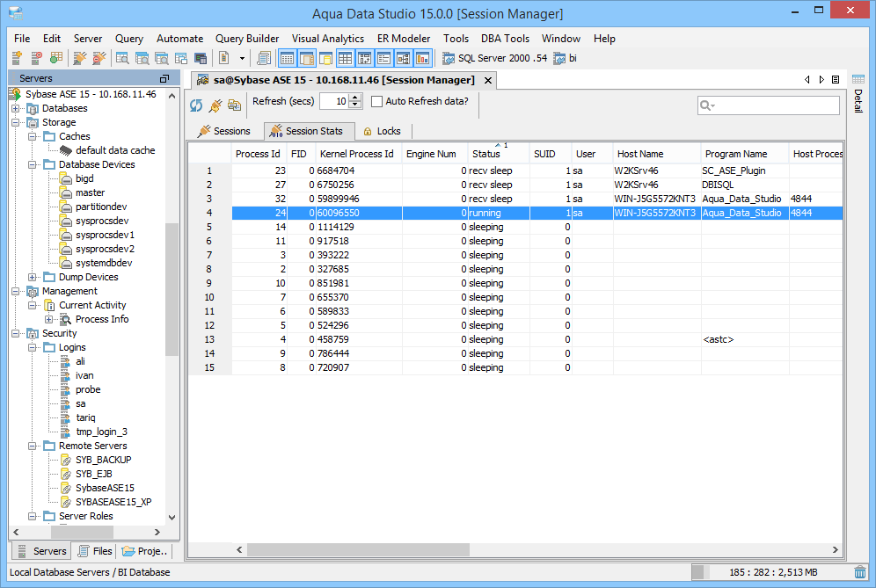
Task: Click the unregister server icon with red minus
Action: (36, 57)
